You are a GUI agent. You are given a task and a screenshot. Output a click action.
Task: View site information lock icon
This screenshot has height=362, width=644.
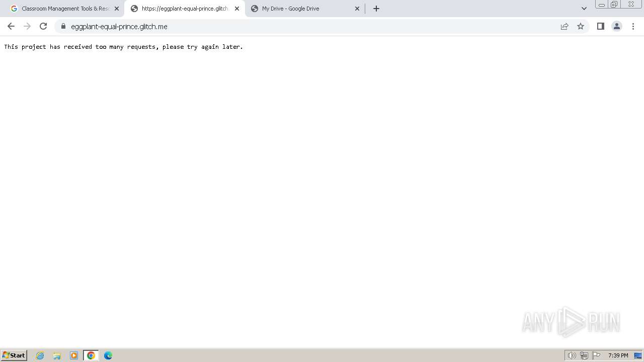pyautogui.click(x=63, y=26)
